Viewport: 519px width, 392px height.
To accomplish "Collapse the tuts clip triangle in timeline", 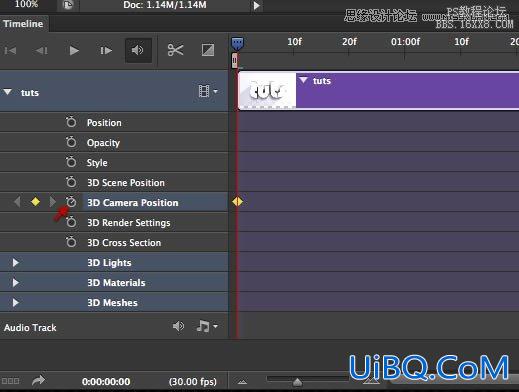I will point(303,80).
